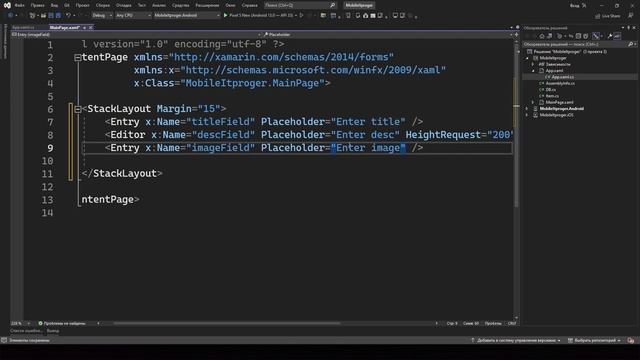Expand the MobileItproger.Android project
The height and width of the screenshot is (360, 640).
tap(527, 109)
